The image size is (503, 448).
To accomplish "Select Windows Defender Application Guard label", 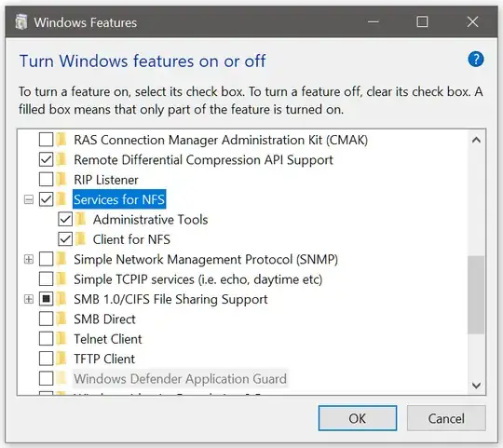I will tap(180, 379).
